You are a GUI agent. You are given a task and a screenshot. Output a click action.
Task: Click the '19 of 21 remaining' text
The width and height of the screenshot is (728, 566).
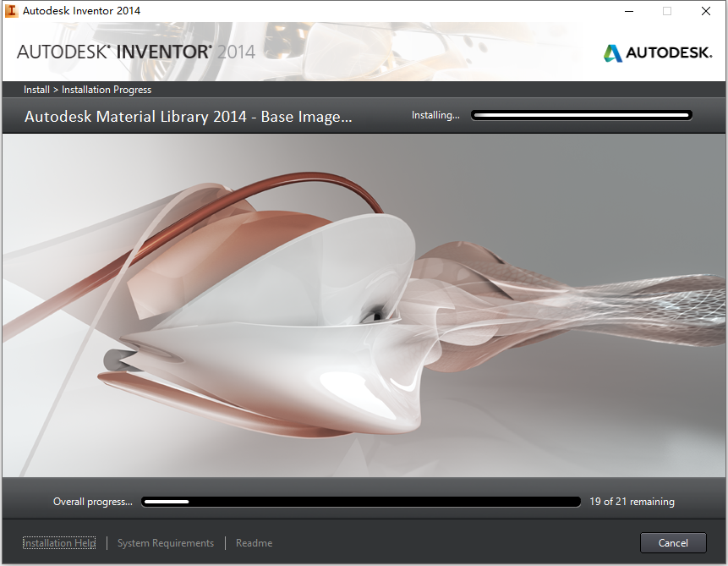(x=632, y=502)
